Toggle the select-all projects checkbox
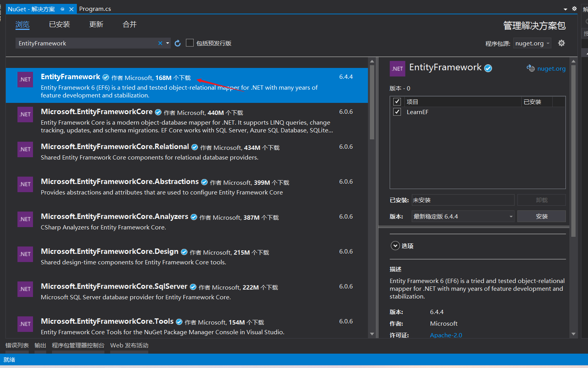588x368 pixels. pos(397,102)
